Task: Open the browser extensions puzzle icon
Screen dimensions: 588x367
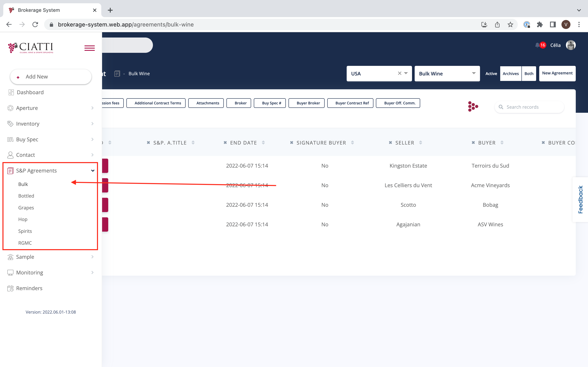Action: point(540,24)
